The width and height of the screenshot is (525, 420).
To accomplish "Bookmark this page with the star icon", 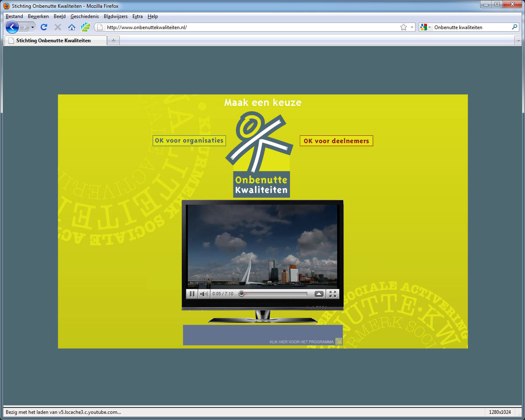I will tap(404, 27).
